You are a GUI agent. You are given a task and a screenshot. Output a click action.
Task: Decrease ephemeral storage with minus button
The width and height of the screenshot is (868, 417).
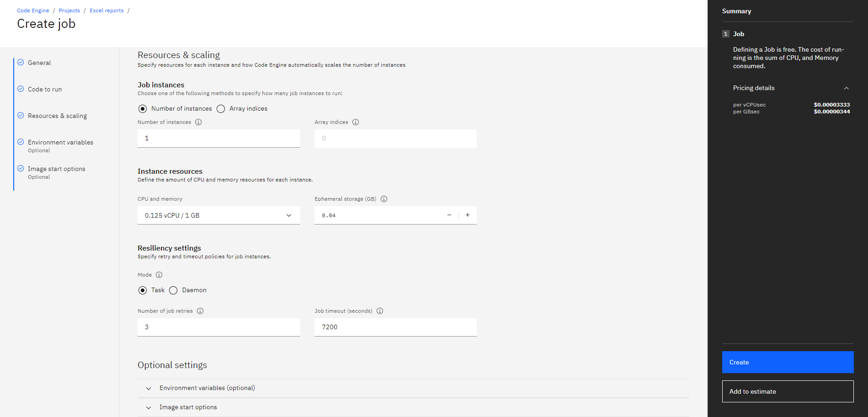click(449, 215)
